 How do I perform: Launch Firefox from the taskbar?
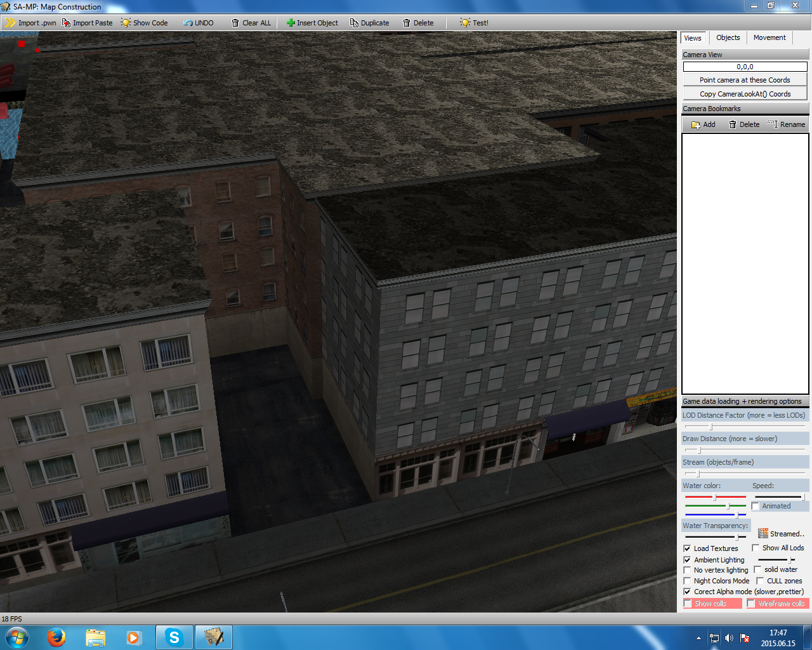tap(56, 637)
